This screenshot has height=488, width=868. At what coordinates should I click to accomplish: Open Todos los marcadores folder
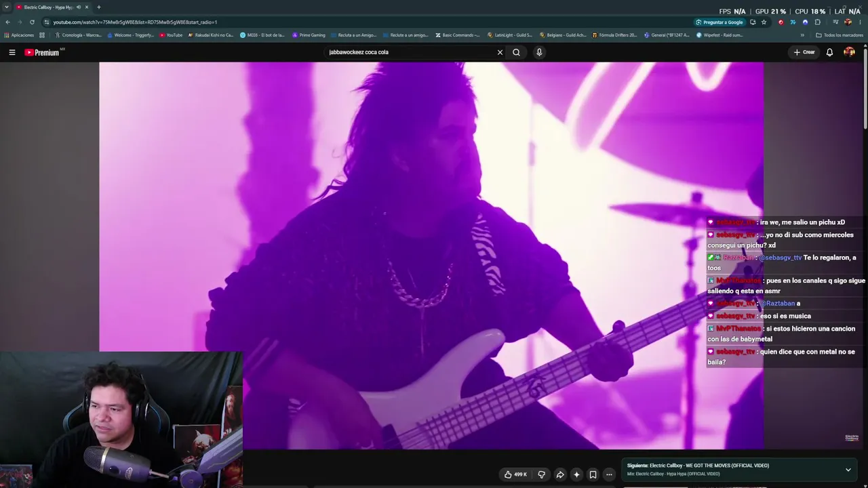click(x=840, y=35)
